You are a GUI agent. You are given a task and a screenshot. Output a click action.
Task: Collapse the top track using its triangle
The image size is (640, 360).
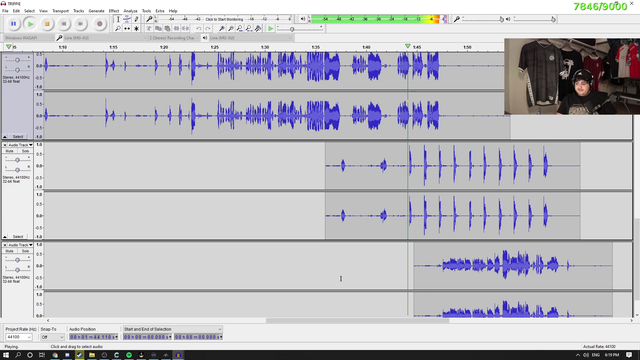[x=5, y=137]
